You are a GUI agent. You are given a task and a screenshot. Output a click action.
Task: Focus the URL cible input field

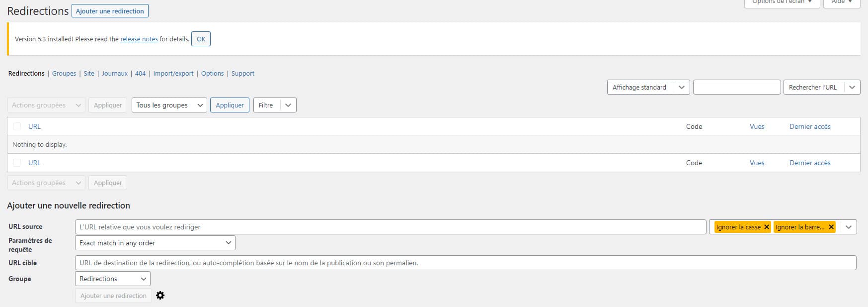[x=466, y=263]
